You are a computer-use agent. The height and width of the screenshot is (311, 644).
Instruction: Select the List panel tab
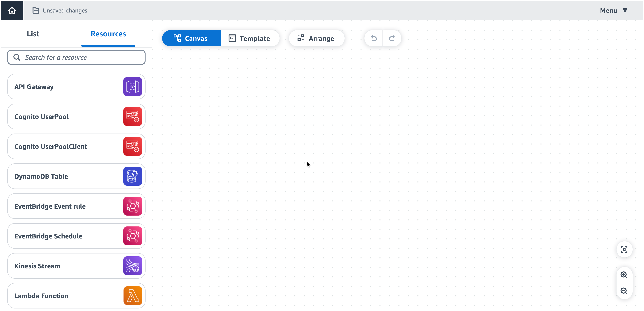(x=33, y=34)
